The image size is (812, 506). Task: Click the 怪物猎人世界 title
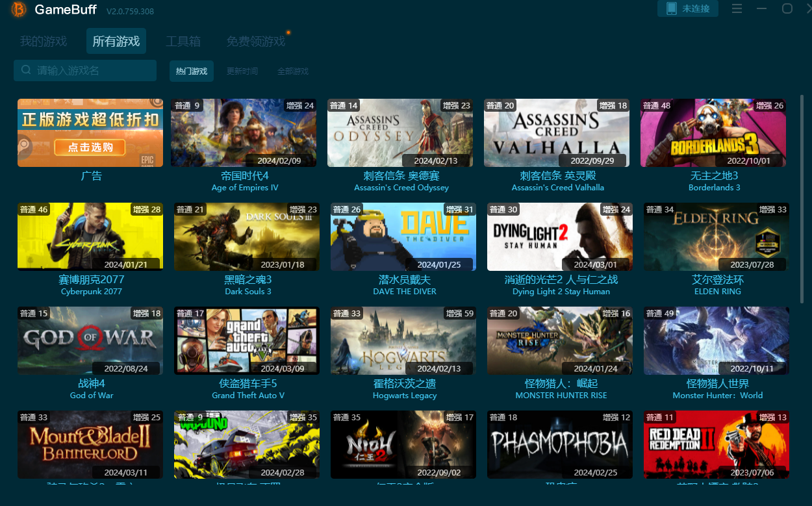click(718, 384)
